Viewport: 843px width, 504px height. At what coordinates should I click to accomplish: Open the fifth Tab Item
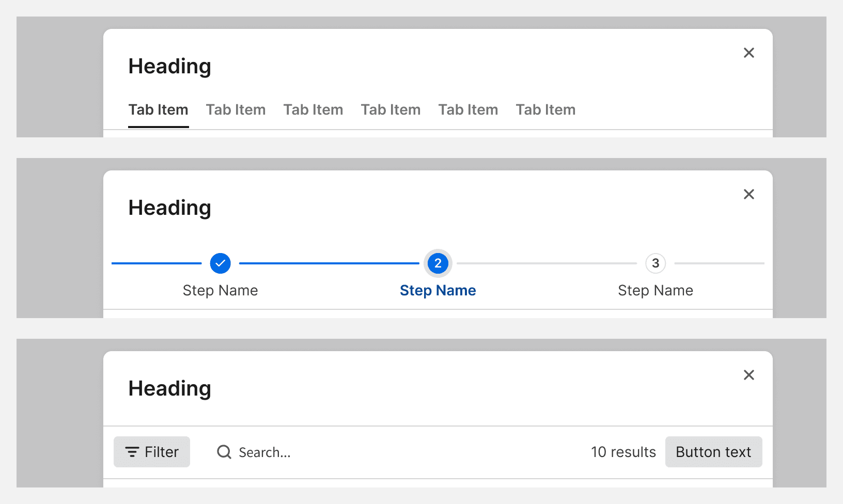coord(468,109)
